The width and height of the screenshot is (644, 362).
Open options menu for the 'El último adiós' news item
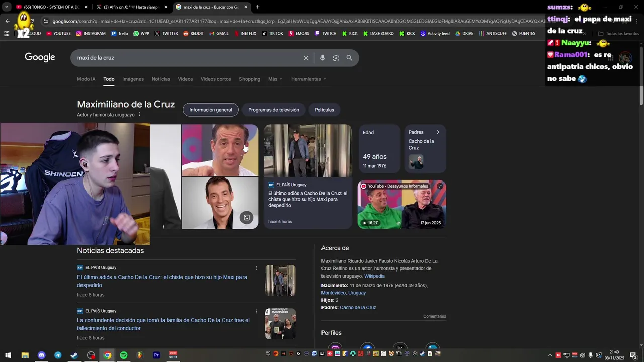pos(257,268)
